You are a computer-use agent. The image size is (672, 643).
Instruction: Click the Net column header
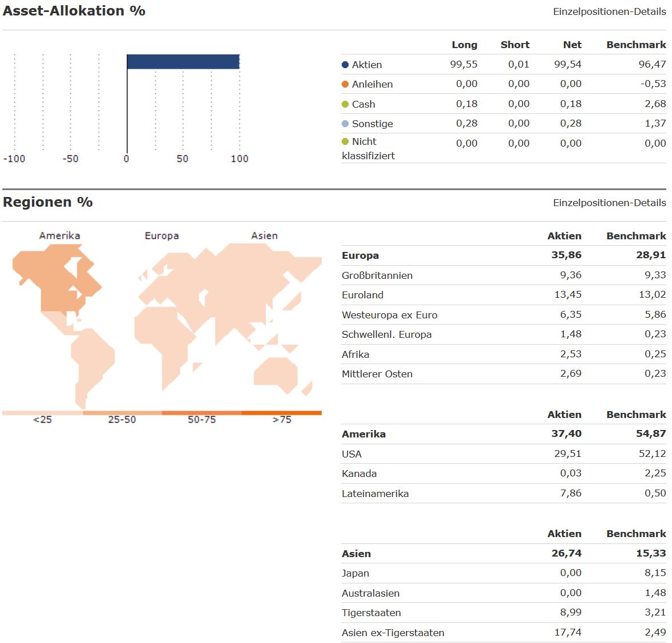(x=572, y=45)
